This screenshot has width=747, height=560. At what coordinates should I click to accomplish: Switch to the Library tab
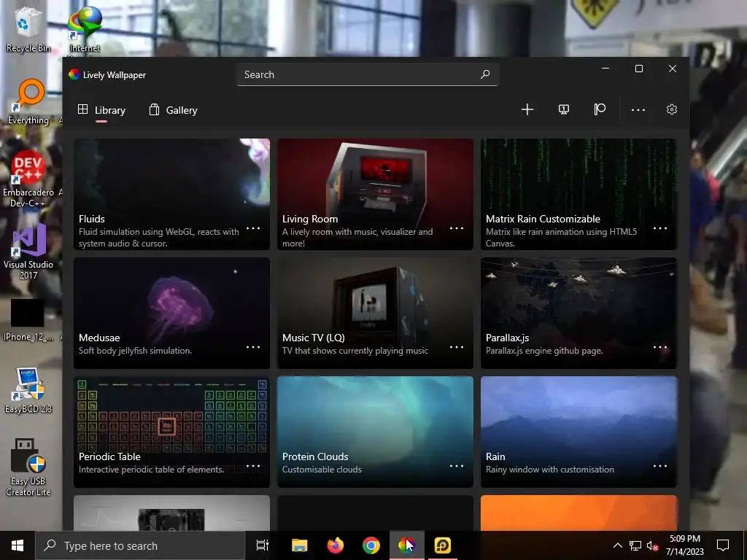pyautogui.click(x=101, y=110)
